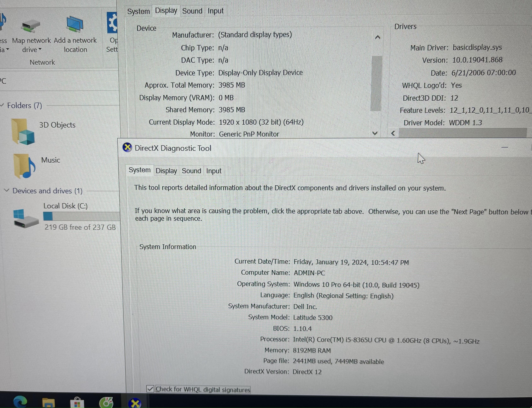Click driver Date value 6/21/2006

click(483, 73)
